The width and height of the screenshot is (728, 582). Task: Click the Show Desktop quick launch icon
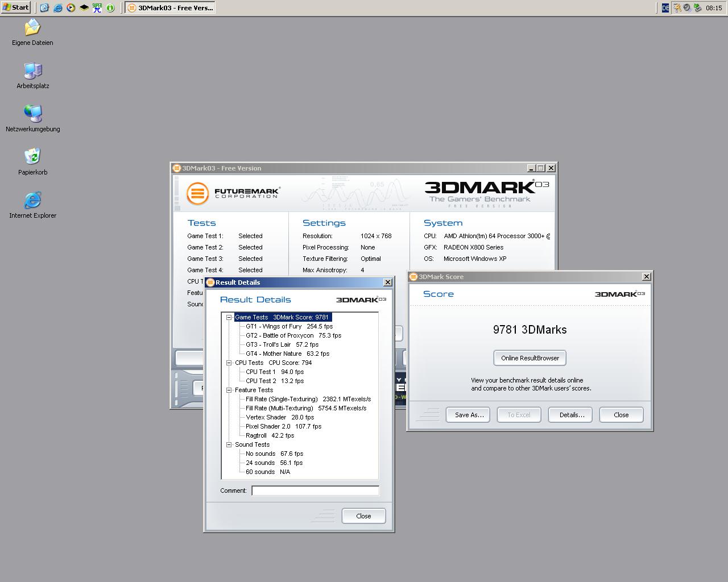point(44,8)
